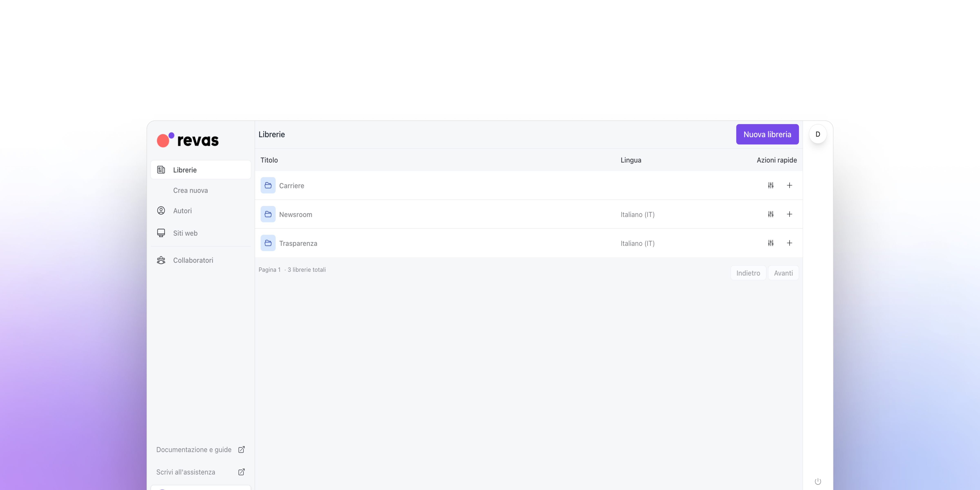The width and height of the screenshot is (980, 490).
Task: Open the Trasparenza library entry
Action: tap(298, 243)
